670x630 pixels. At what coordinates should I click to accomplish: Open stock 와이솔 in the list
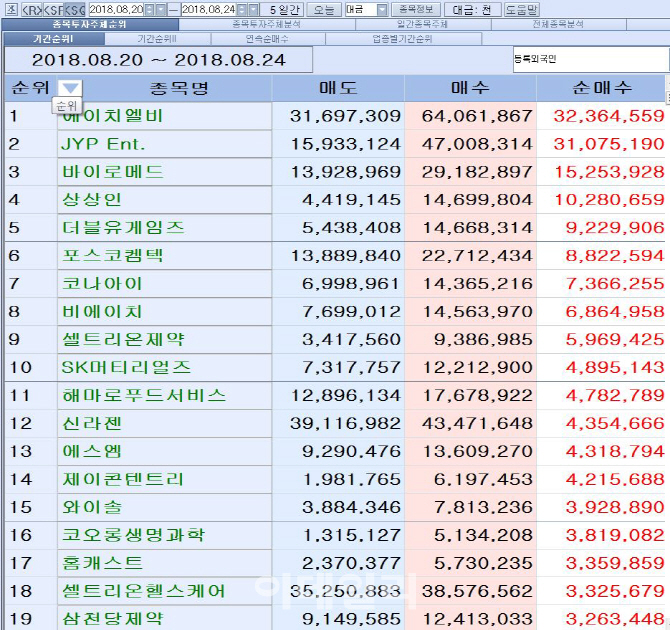pos(164,507)
